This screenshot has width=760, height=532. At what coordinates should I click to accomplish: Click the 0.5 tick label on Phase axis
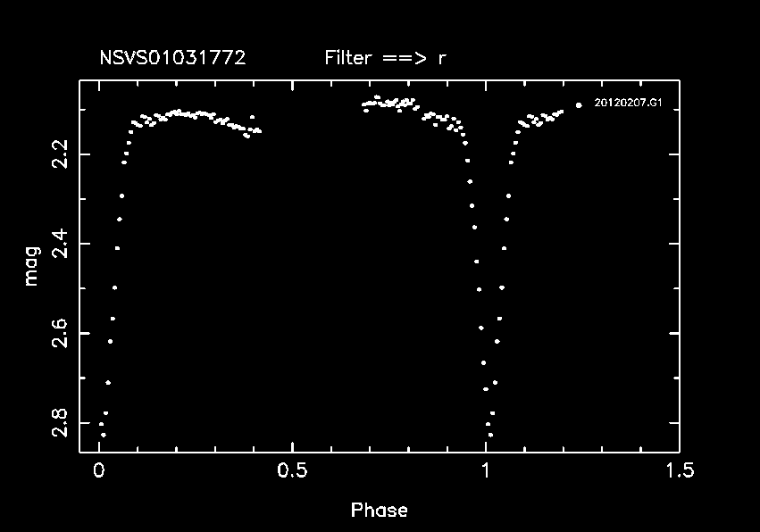(x=292, y=470)
